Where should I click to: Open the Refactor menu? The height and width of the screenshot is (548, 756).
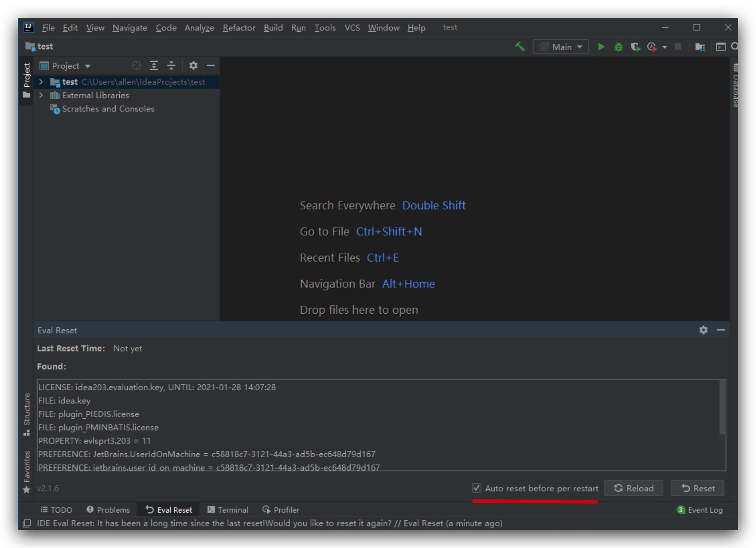(x=239, y=28)
